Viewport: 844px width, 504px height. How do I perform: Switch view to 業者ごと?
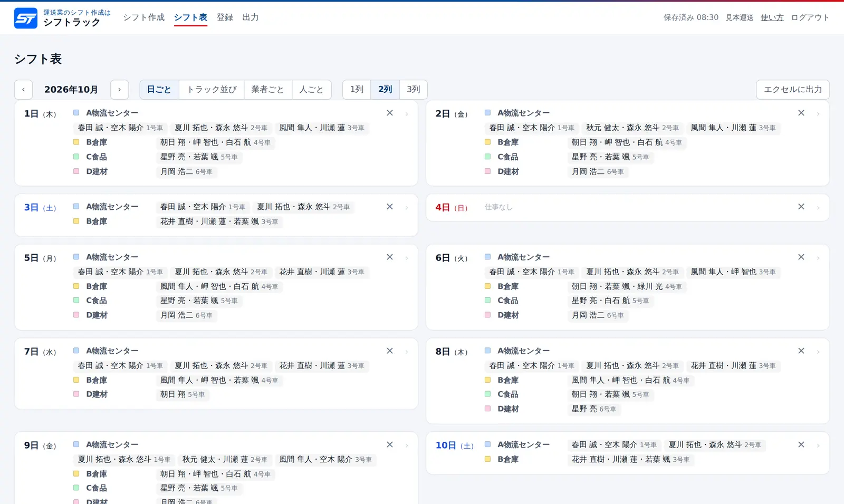pos(267,90)
